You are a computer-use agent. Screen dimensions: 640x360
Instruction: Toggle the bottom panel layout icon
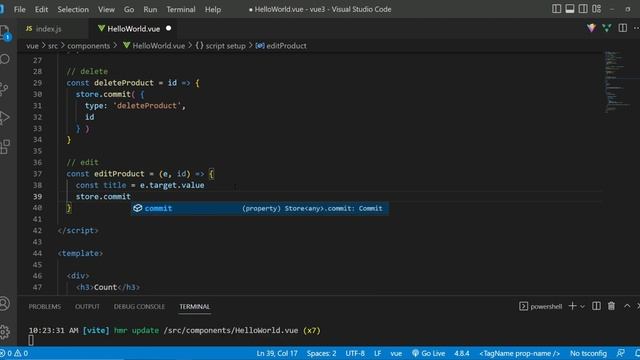[x=570, y=9]
